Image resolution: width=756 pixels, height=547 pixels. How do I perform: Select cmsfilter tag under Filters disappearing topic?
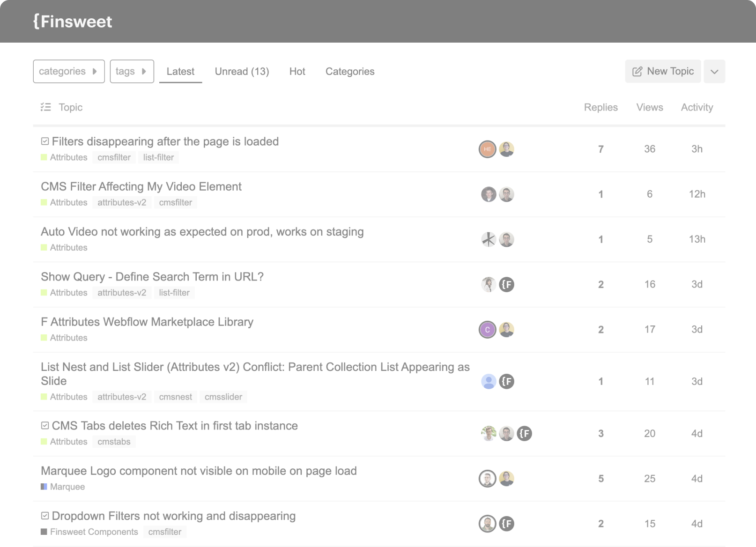click(114, 157)
